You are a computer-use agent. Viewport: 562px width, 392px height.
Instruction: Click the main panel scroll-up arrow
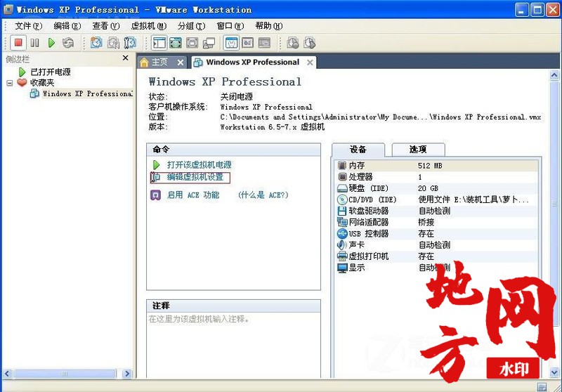click(x=554, y=75)
